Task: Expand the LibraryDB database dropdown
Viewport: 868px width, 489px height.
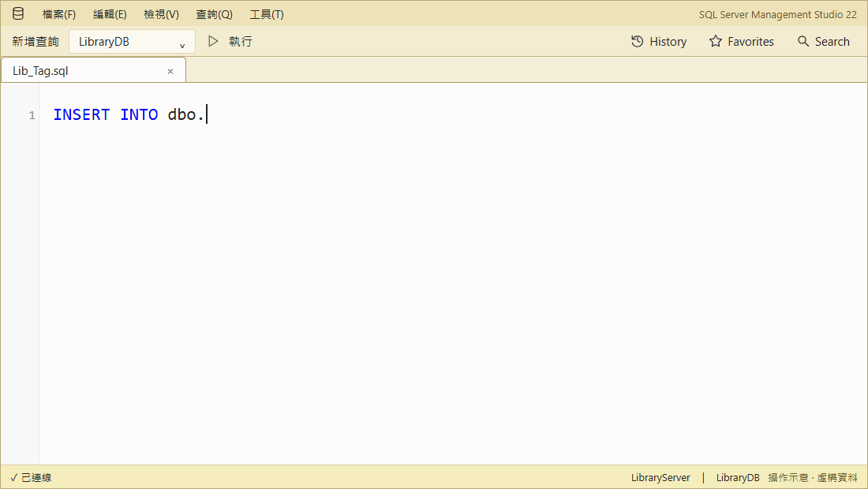Action: coord(132,42)
